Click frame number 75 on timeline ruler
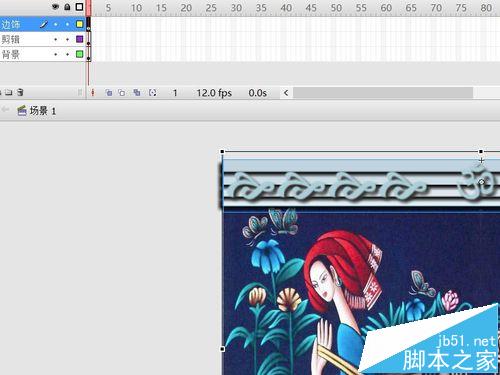Viewport: 500px width, 375px height. pyautogui.click(x=461, y=8)
